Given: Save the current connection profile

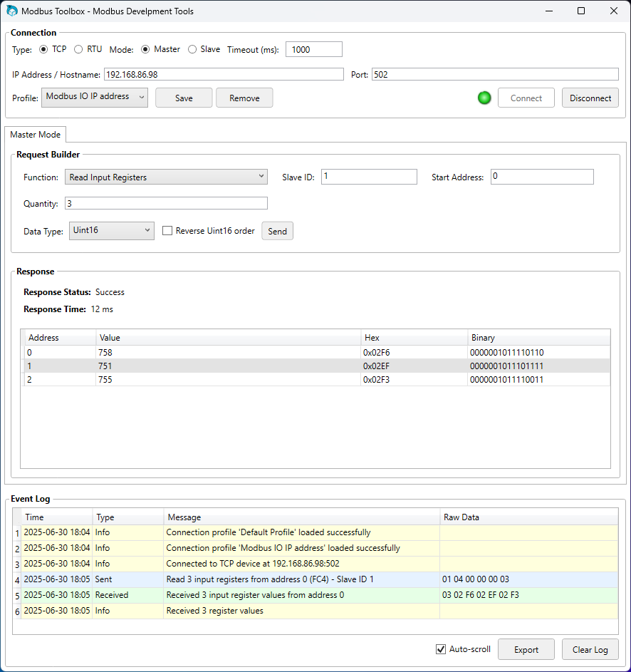Looking at the screenshot, I should [183, 98].
